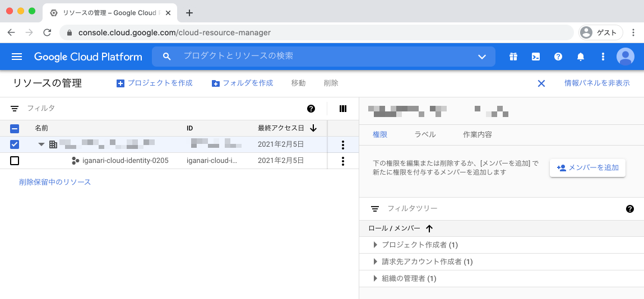Open actions menu for iganari-cloud-identity-0205 row
644x299 pixels.
click(x=343, y=161)
